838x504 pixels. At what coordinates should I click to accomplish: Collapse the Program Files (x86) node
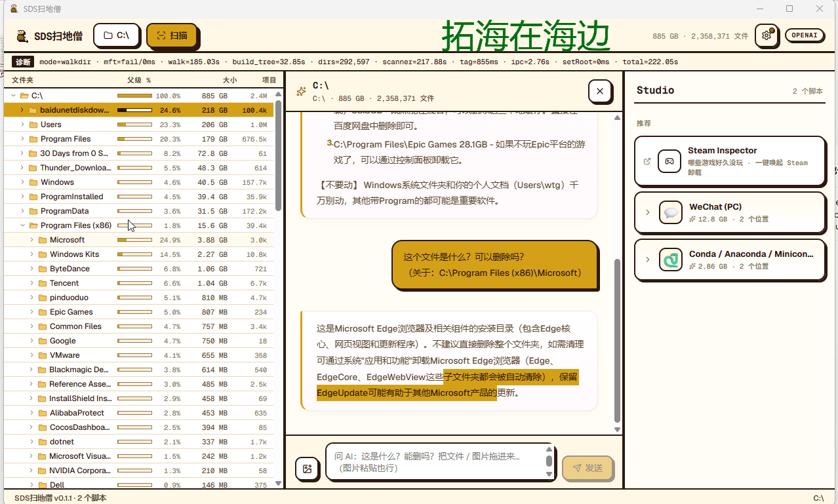click(22, 225)
